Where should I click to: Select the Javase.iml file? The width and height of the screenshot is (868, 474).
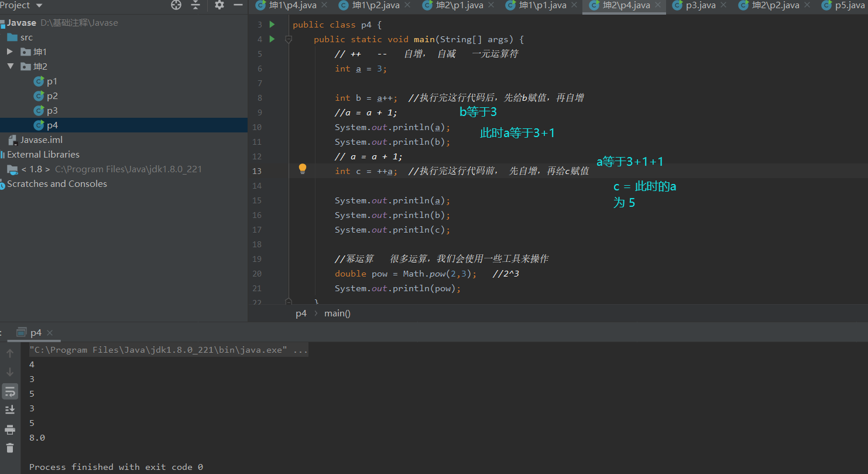41,140
